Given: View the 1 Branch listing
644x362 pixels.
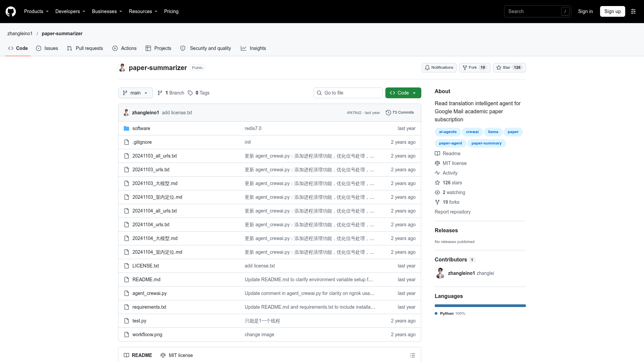Looking at the screenshot, I should coord(171,93).
